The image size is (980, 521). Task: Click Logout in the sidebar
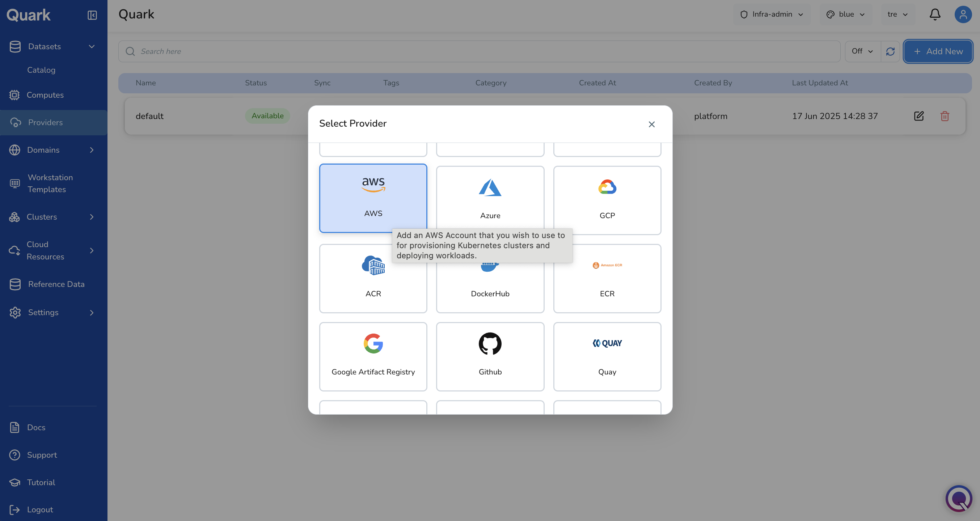point(39,509)
